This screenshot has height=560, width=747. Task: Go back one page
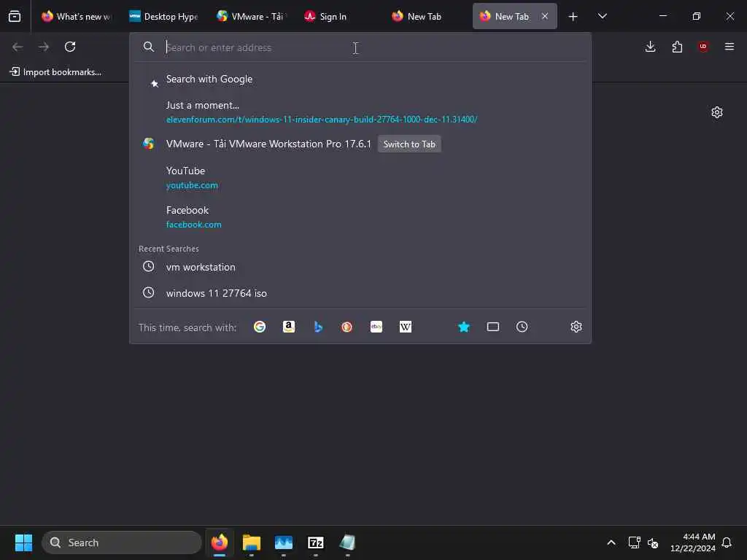click(x=18, y=47)
